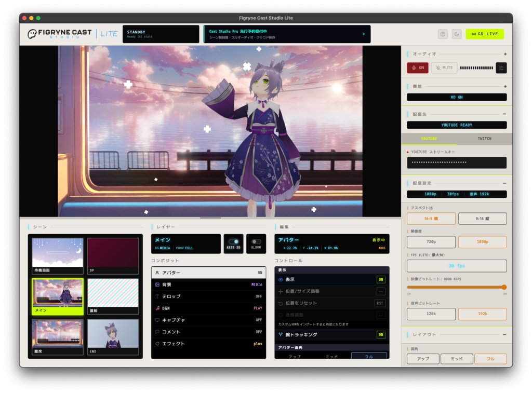
Task: Select the END scene thumbnail
Action: 113,337
